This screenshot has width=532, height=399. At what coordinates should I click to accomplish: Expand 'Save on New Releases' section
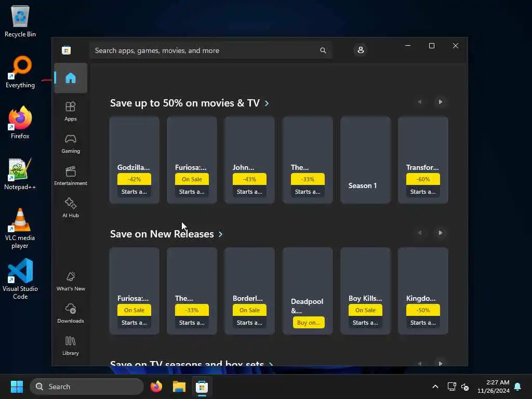pos(166,234)
